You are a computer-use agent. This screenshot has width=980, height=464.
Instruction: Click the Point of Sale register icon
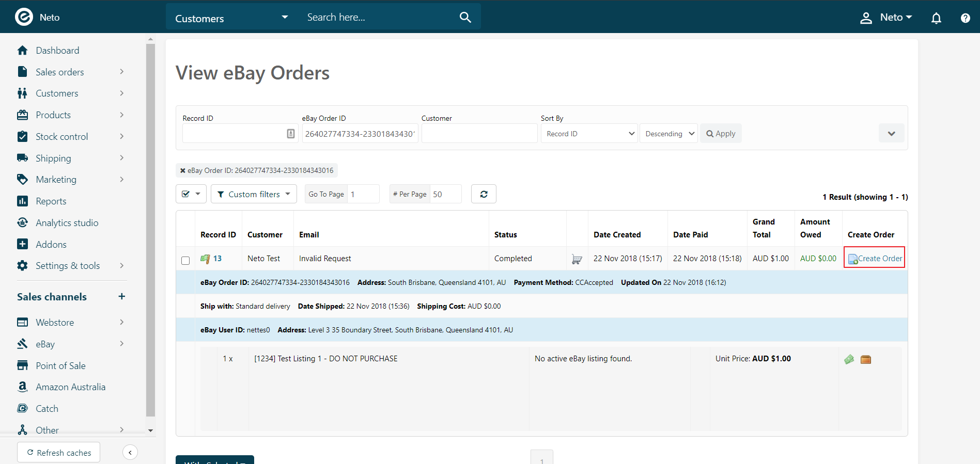pyautogui.click(x=22, y=365)
